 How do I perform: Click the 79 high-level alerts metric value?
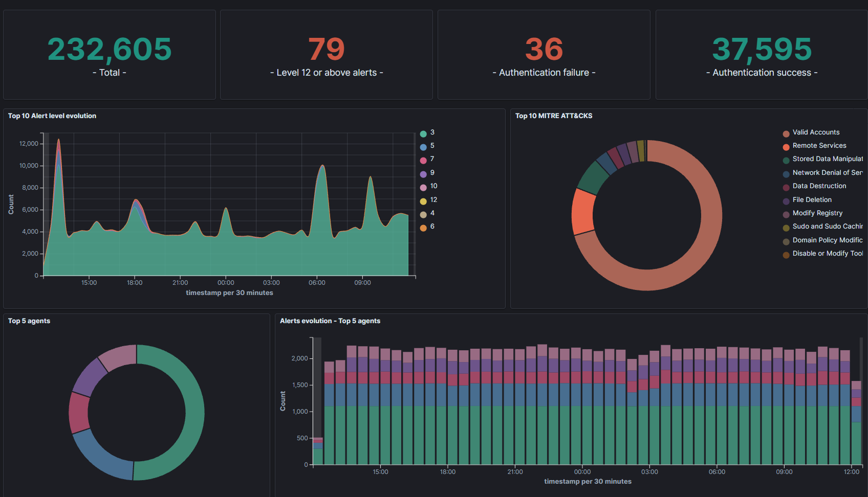tap(327, 49)
